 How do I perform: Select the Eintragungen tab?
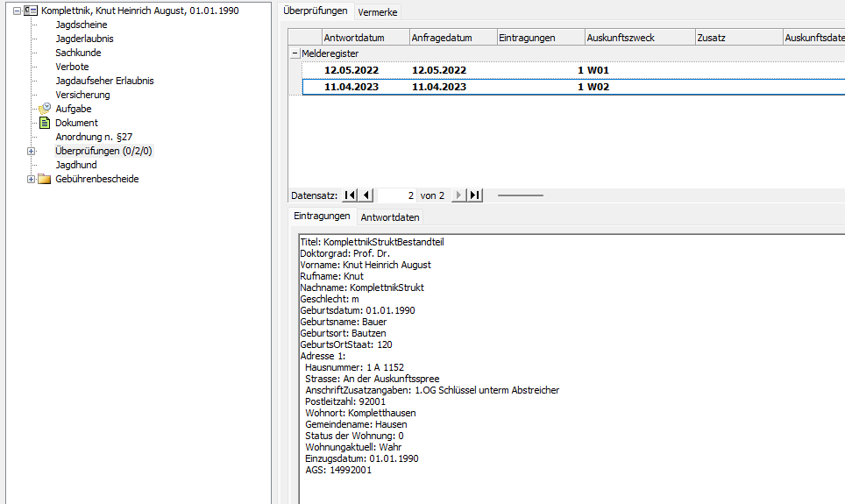322,217
